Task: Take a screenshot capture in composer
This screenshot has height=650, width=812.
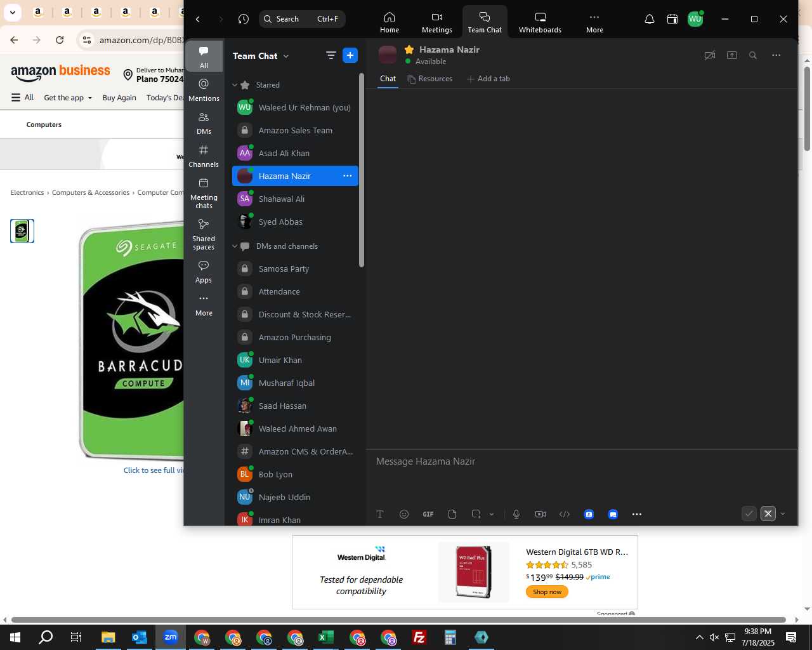Action: (x=476, y=514)
